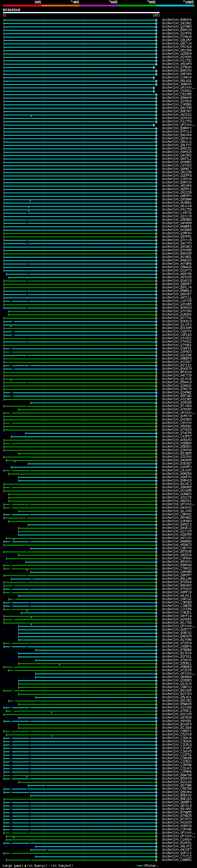
Task: Select hit label UniRef100_A2Y650
Action: pyautogui.click(x=176, y=57)
